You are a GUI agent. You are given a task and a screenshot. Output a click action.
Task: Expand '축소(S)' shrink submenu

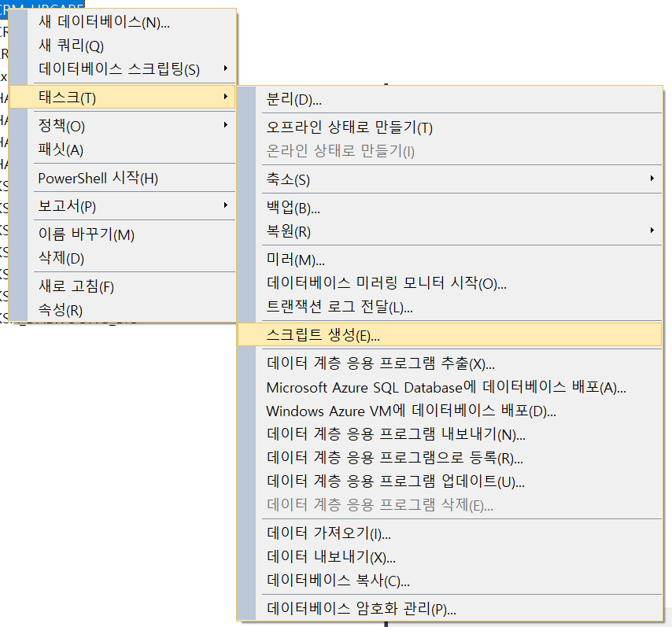[x=288, y=179]
